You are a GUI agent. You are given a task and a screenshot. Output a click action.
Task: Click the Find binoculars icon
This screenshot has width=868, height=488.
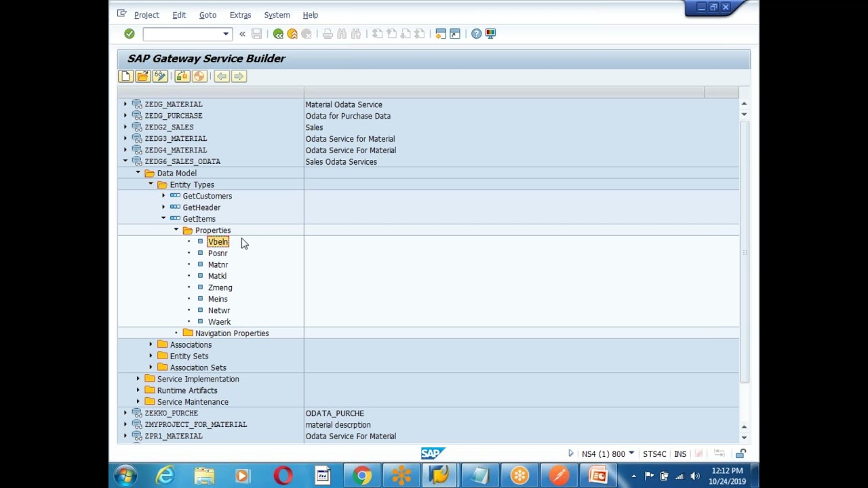click(342, 34)
